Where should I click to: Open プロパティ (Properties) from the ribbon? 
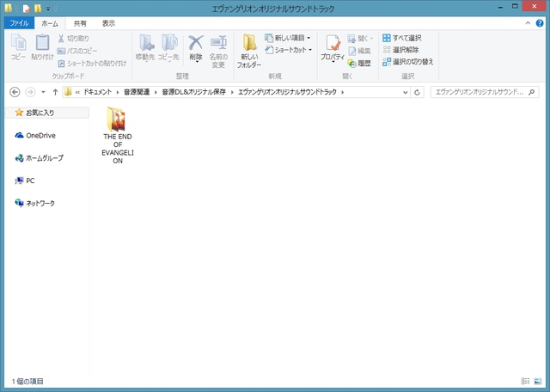tap(333, 52)
